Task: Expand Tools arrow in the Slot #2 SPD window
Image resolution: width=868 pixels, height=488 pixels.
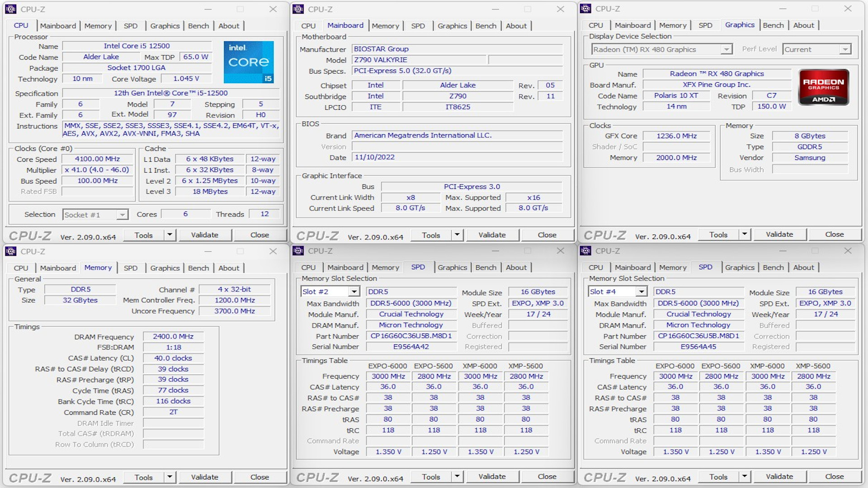Action: pyautogui.click(x=457, y=477)
